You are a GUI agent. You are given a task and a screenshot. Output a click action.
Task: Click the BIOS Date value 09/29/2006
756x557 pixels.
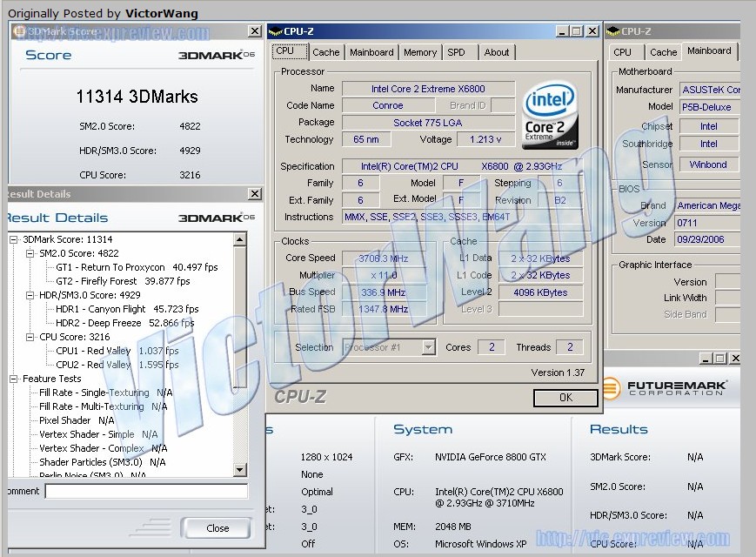tap(708, 239)
